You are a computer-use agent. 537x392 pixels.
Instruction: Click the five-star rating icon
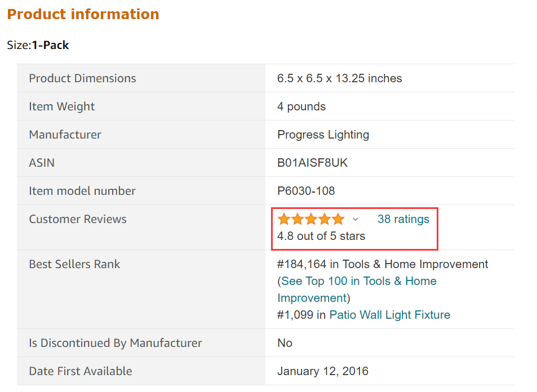click(310, 219)
